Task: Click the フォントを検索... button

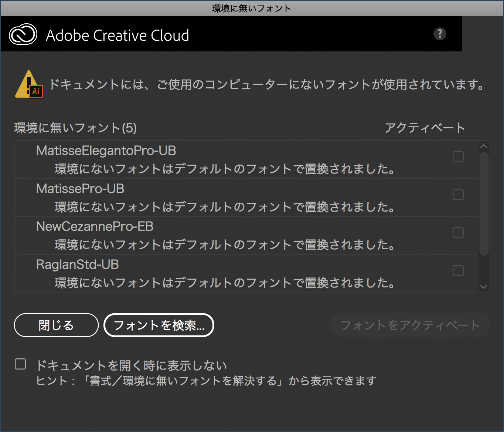Action: coord(159,325)
